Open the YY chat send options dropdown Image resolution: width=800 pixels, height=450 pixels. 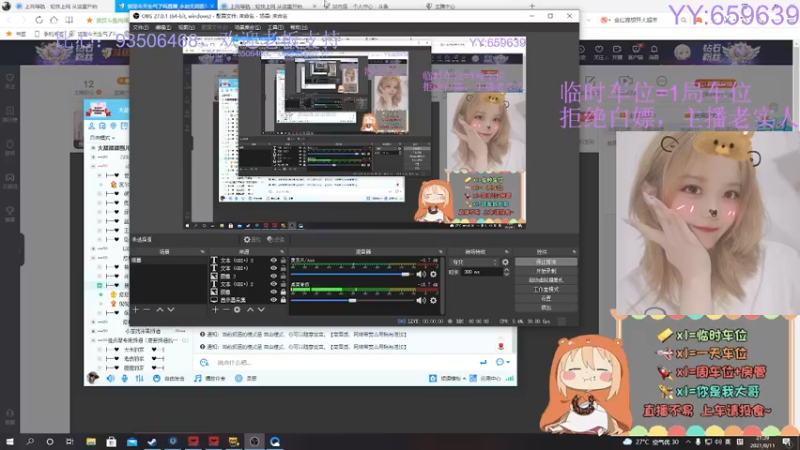click(x=508, y=362)
